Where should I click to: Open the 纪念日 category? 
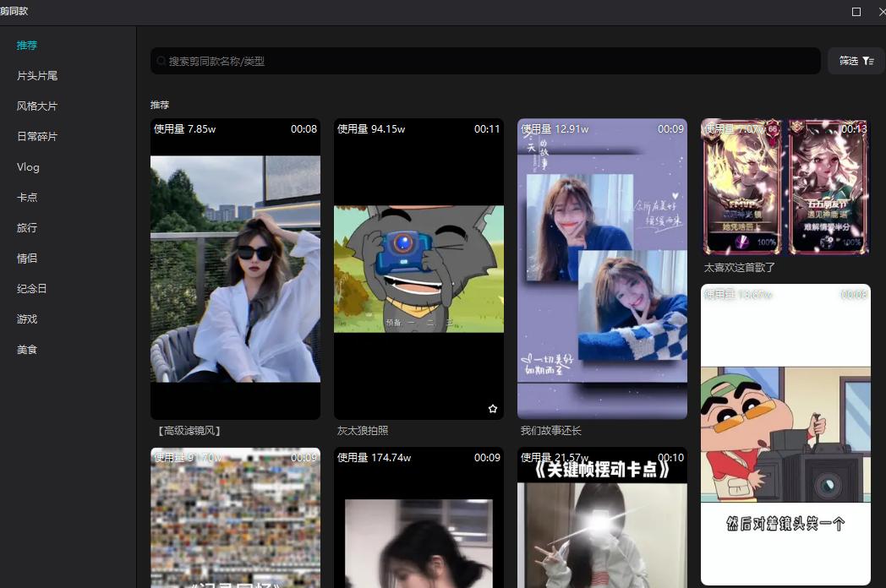[x=32, y=288]
